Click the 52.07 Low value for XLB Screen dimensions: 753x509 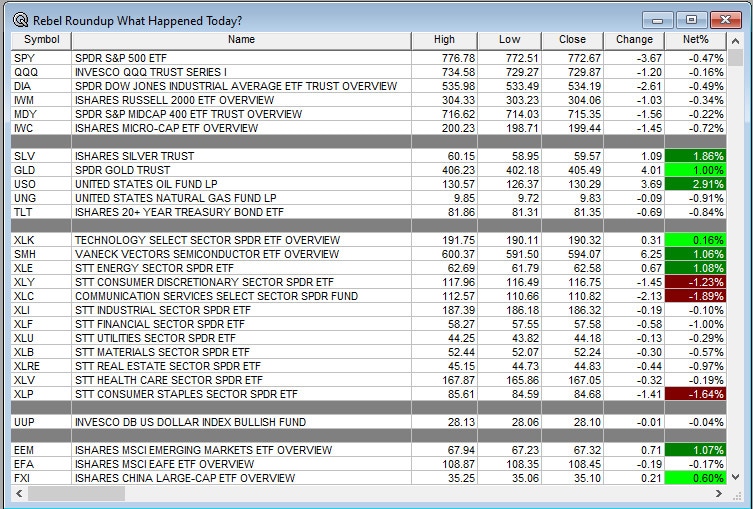pyautogui.click(x=510, y=352)
